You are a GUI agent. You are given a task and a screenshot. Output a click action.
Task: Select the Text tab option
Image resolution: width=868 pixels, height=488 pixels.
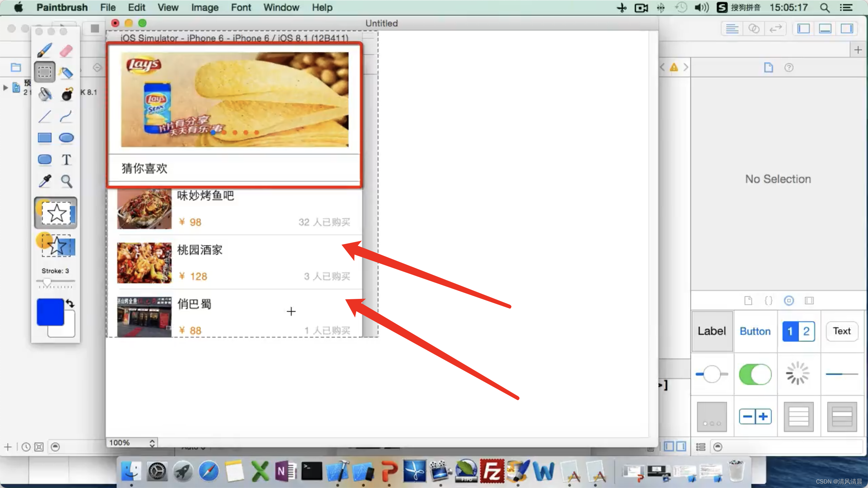(x=841, y=331)
